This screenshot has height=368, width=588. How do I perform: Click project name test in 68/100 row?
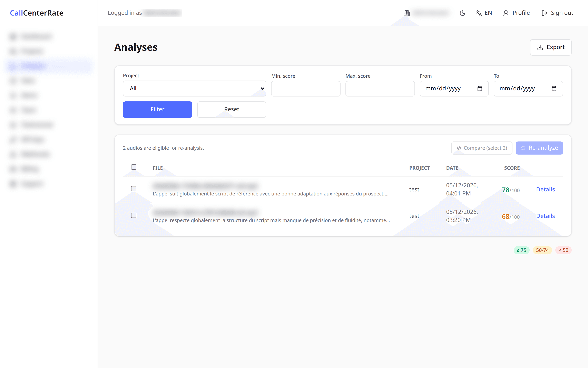point(414,216)
